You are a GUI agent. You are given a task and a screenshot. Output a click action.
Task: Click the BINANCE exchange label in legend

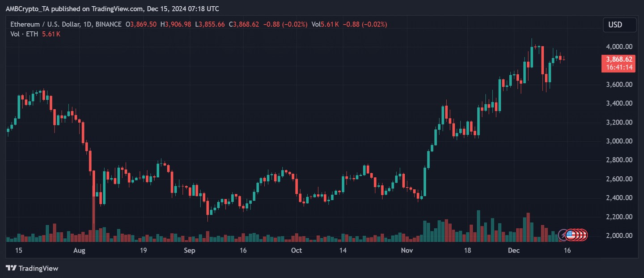[x=108, y=24]
